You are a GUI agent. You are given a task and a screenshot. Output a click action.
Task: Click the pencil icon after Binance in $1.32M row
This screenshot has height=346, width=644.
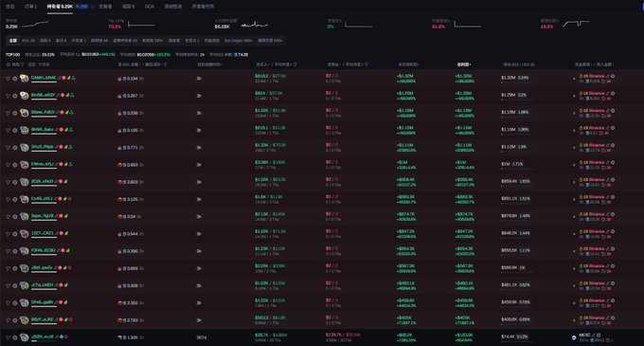coord(608,76)
